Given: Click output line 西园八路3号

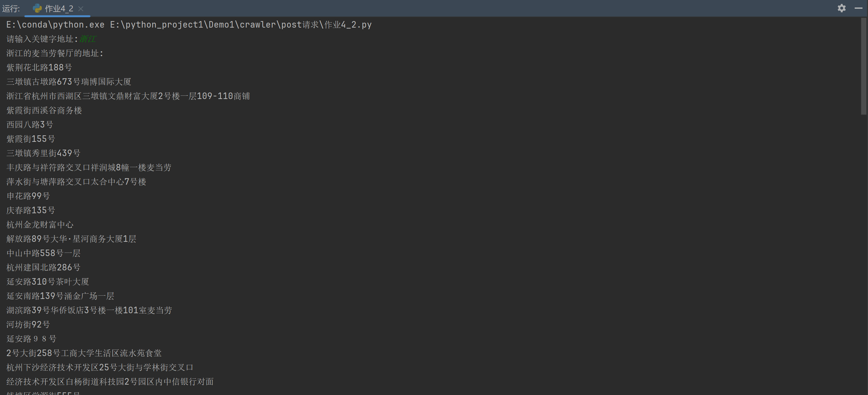Looking at the screenshot, I should coord(30,125).
